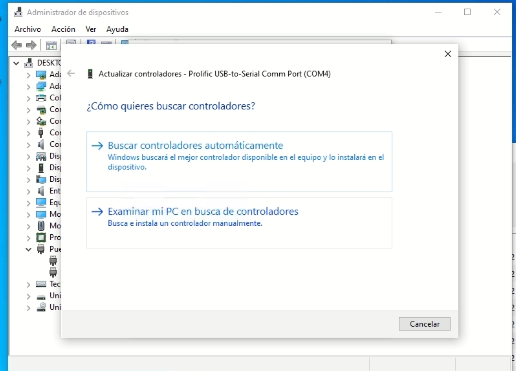Click the dialog's back arrow
The height and width of the screenshot is (371, 516).
click(71, 73)
